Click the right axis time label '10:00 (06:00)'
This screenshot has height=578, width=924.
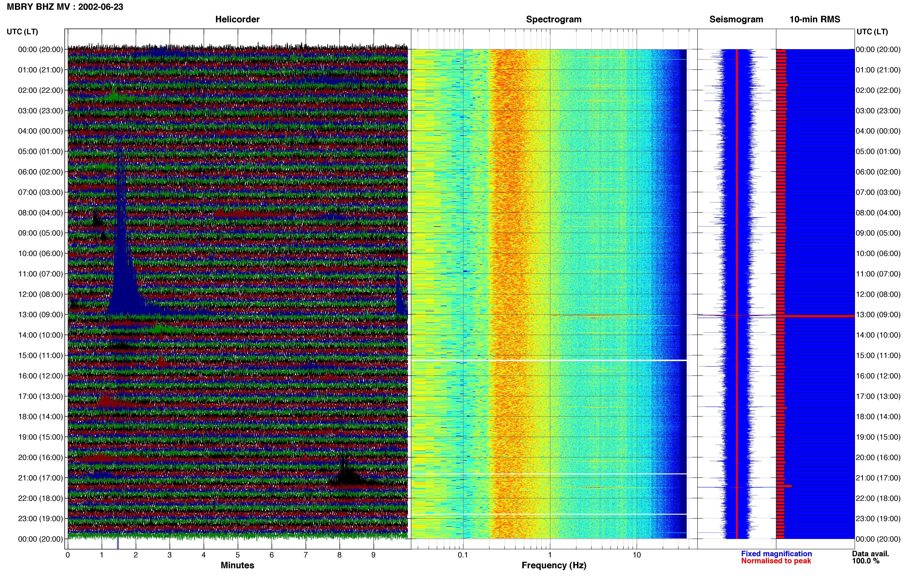tap(878, 253)
